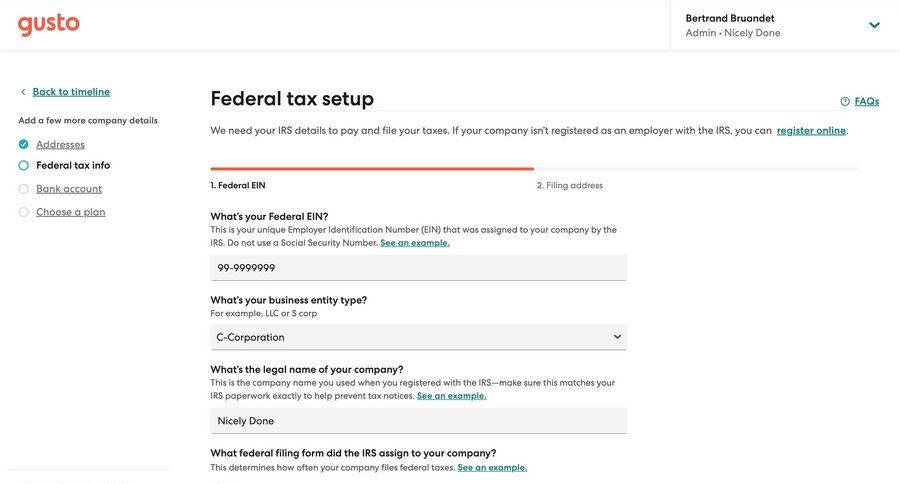Open the business entity type dropdown

418,337
